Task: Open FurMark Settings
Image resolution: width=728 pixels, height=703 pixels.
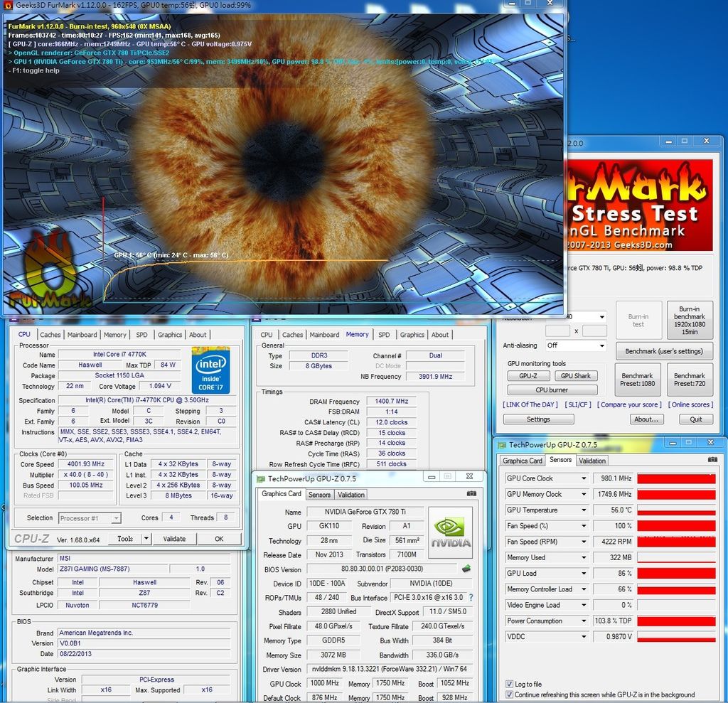Action: pos(539,419)
